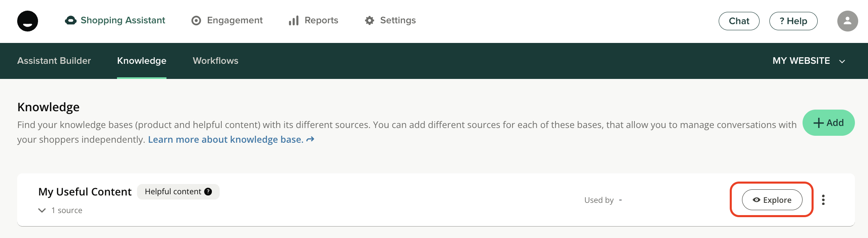The image size is (868, 238).
Task: Switch to the Workflows tab
Action: tap(216, 61)
